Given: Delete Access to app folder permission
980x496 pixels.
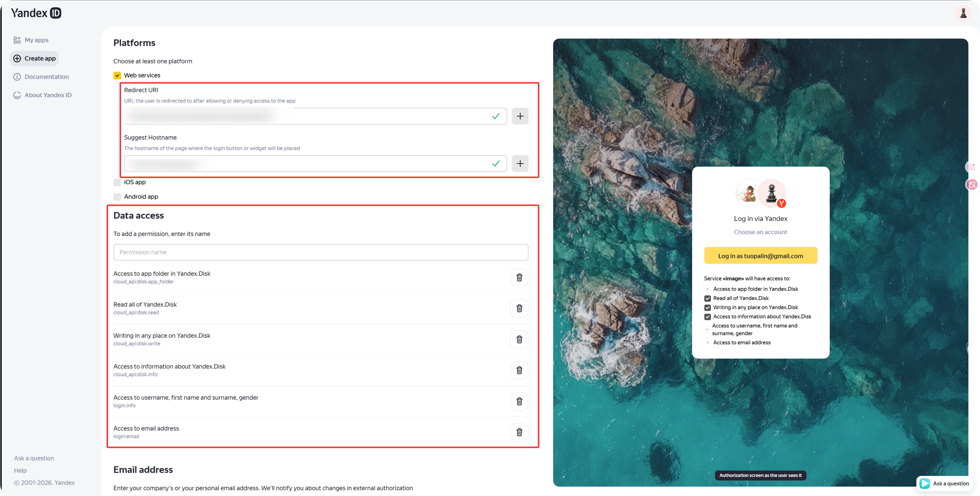Looking at the screenshot, I should coord(519,277).
